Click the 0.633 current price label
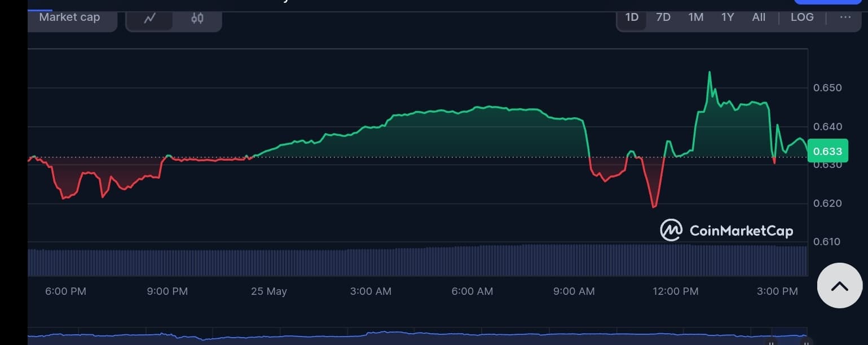 [828, 151]
